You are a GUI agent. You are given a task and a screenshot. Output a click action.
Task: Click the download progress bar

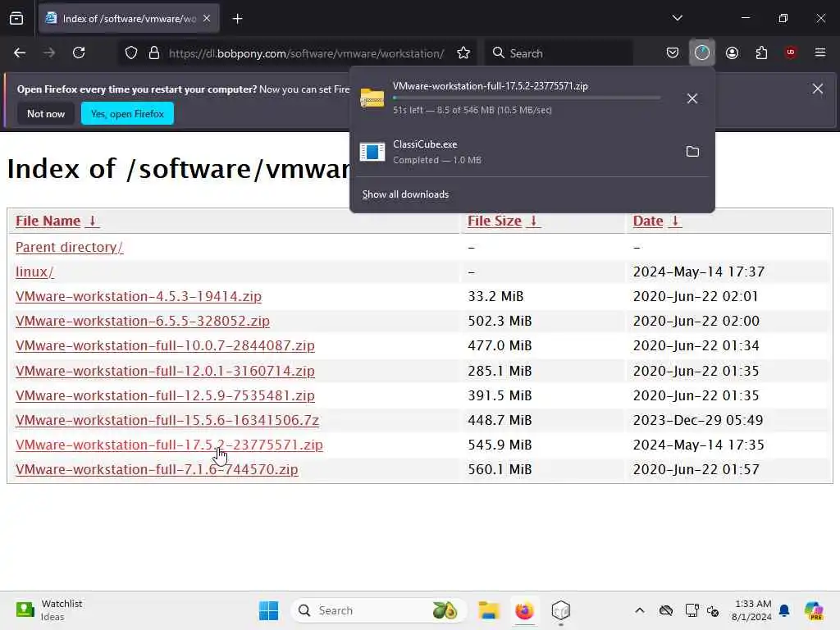click(x=527, y=98)
